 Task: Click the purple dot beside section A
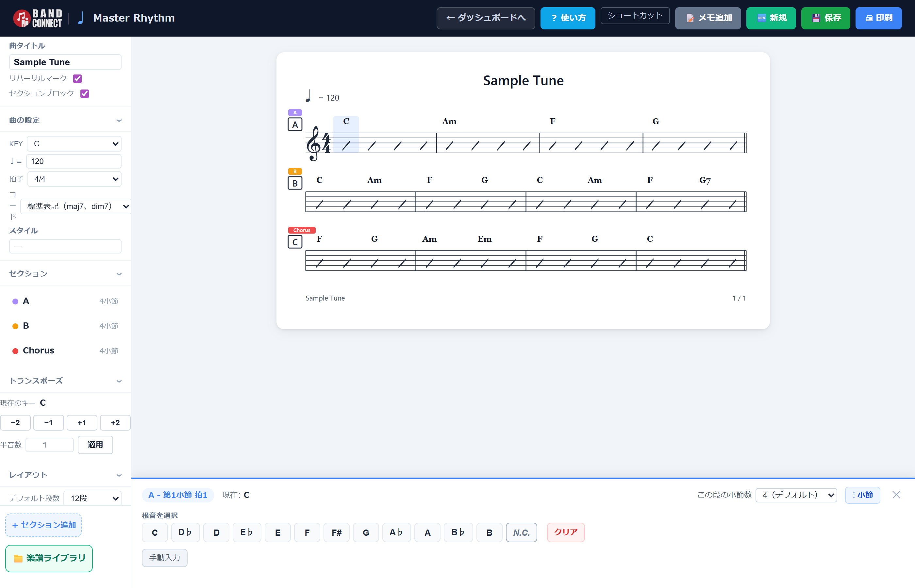point(15,302)
